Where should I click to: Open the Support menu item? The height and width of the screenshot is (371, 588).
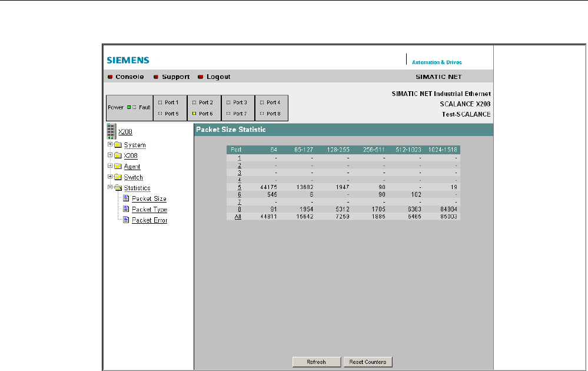click(175, 77)
